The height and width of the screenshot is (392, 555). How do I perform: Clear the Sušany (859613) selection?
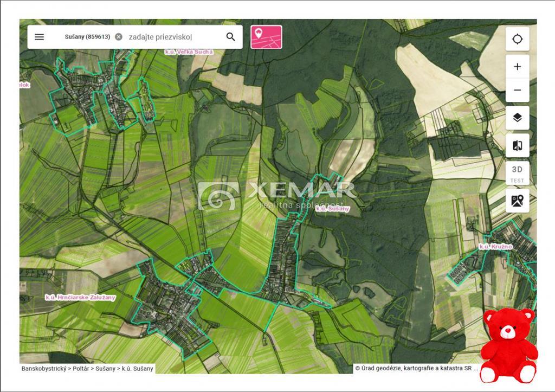point(119,37)
